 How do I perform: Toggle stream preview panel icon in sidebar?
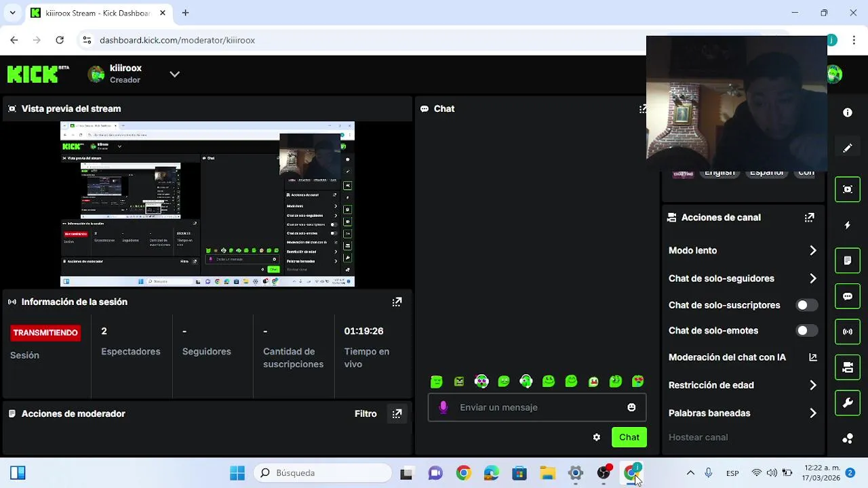[848, 189]
